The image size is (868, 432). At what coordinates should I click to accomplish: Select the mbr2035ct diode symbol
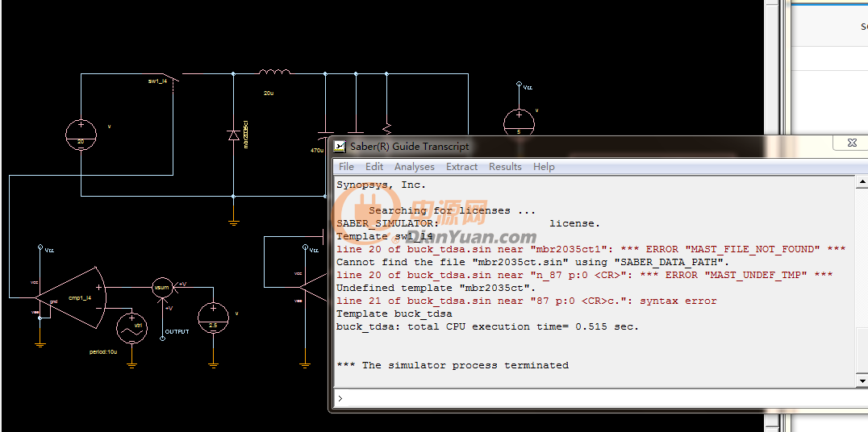pyautogui.click(x=233, y=135)
